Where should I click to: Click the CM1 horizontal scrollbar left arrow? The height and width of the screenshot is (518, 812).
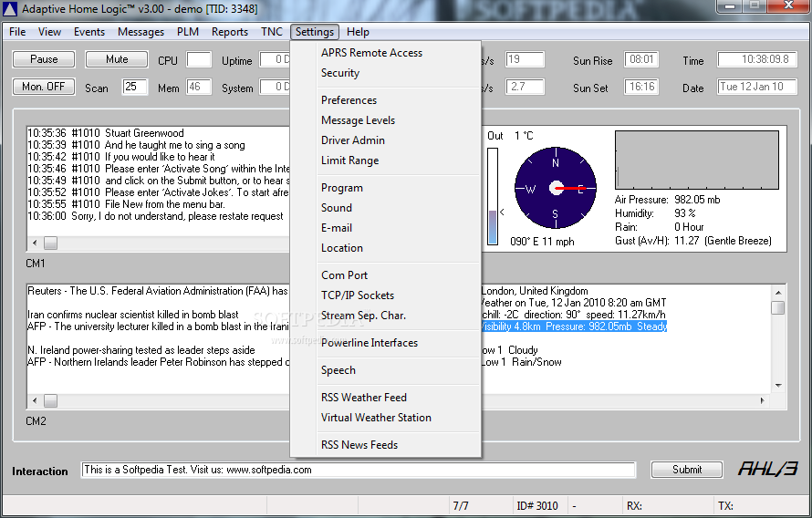35,243
